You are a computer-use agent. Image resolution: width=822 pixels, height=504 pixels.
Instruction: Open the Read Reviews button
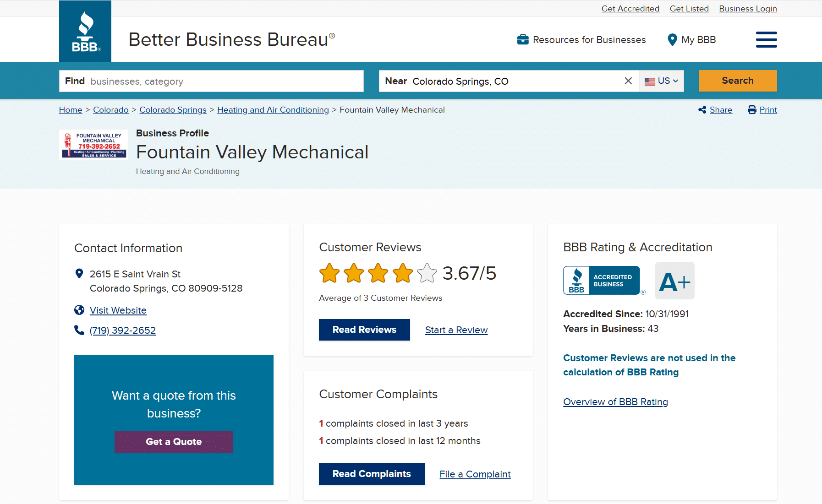point(364,330)
